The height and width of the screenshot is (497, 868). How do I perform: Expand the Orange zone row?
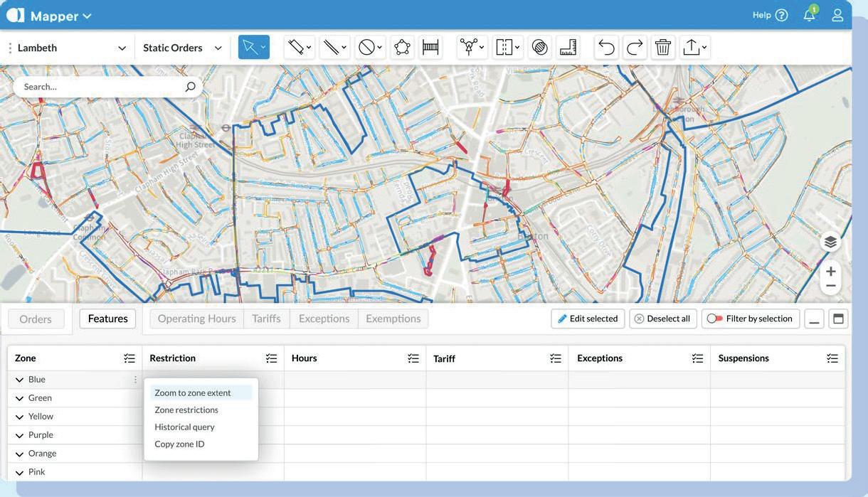(x=19, y=454)
